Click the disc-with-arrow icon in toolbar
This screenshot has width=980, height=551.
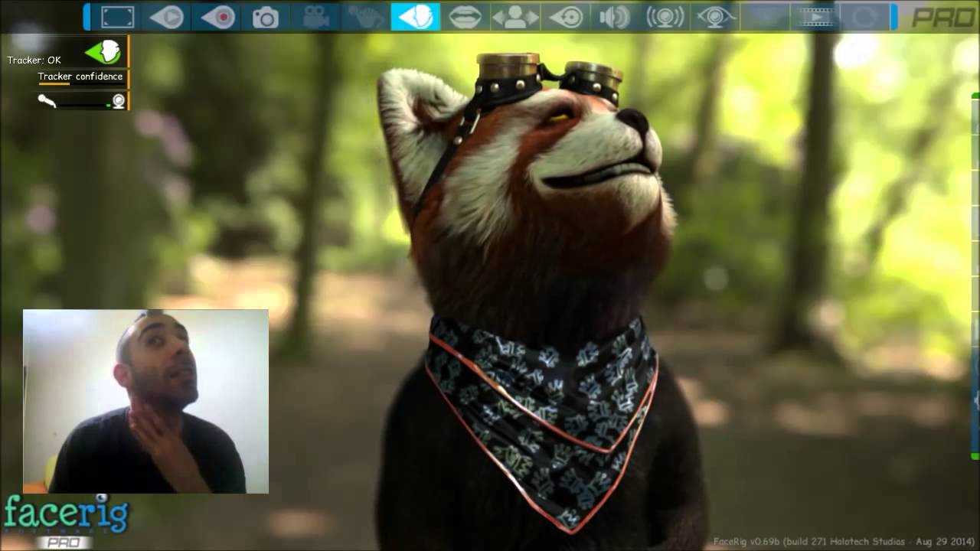pos(566,17)
